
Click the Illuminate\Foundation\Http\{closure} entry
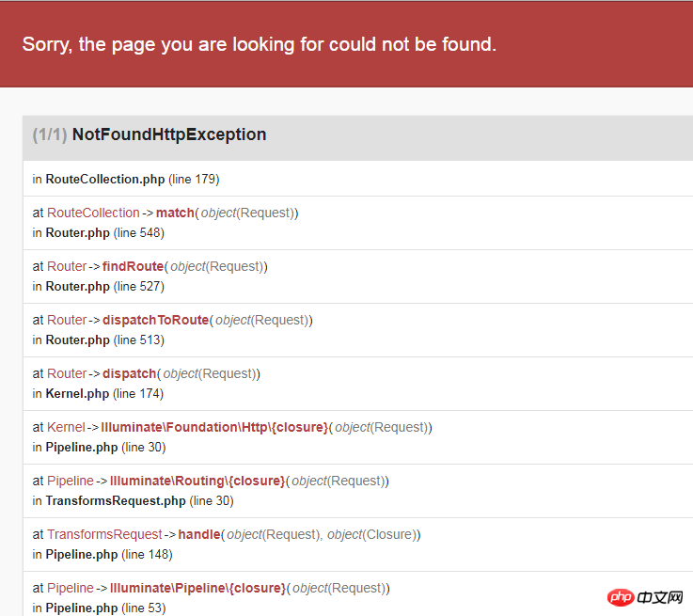point(214,427)
